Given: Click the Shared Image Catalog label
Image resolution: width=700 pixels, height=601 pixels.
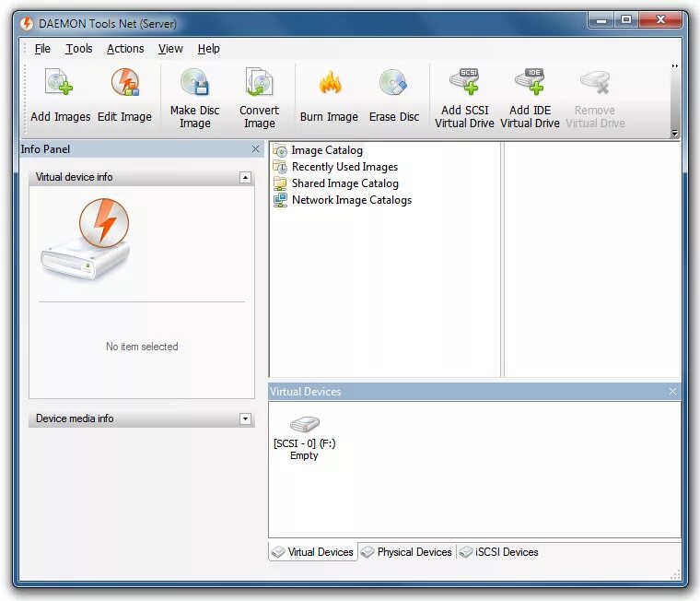Looking at the screenshot, I should 345,183.
